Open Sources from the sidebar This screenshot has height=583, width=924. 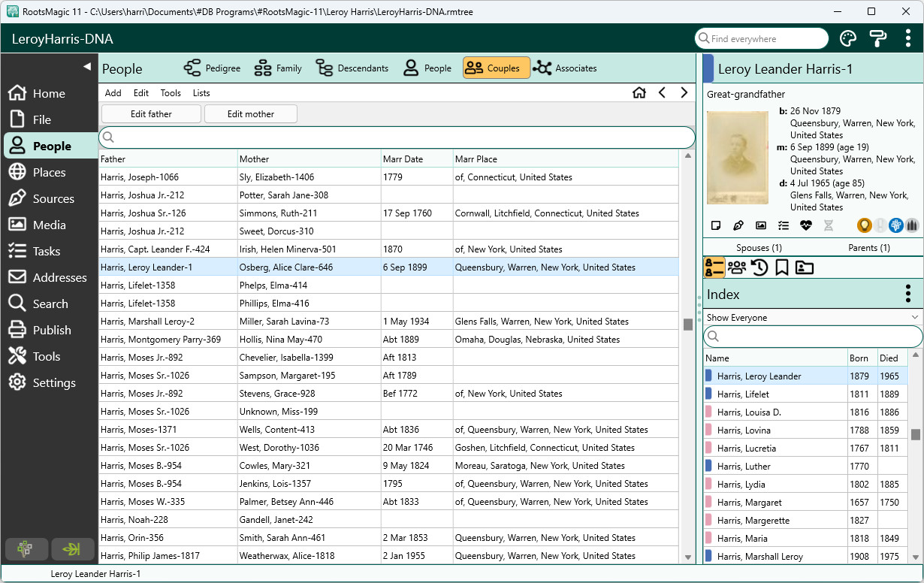[49, 198]
